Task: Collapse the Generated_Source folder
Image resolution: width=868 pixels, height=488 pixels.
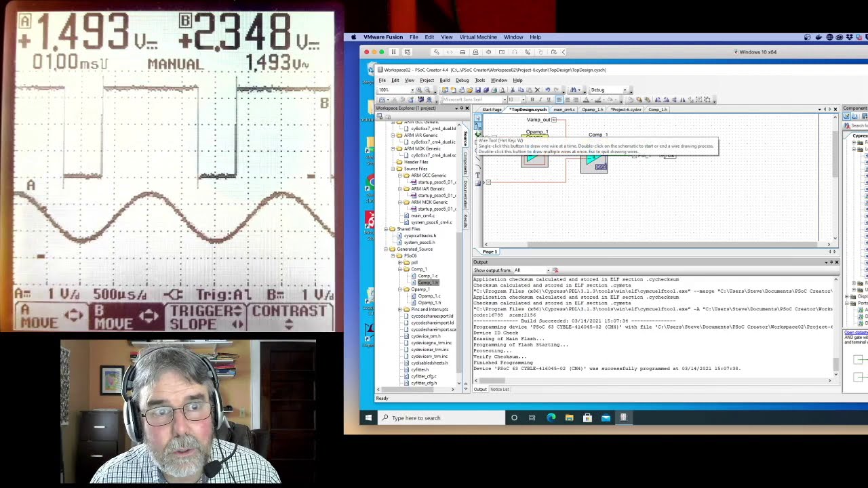Action: pos(386,249)
